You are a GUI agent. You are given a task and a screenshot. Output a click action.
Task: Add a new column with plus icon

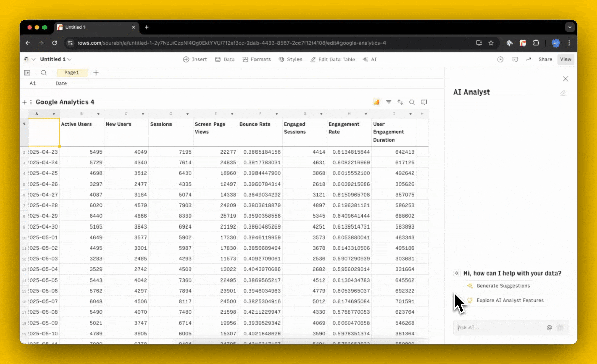422,114
